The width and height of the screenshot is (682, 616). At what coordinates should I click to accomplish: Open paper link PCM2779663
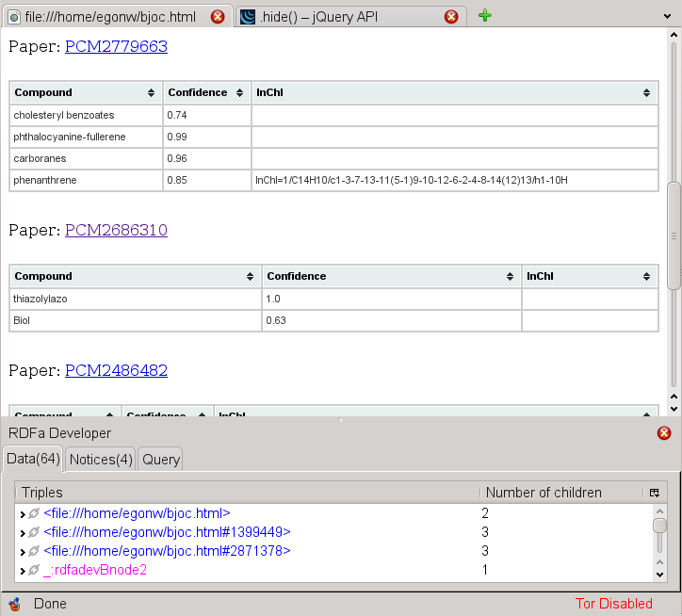(x=116, y=45)
